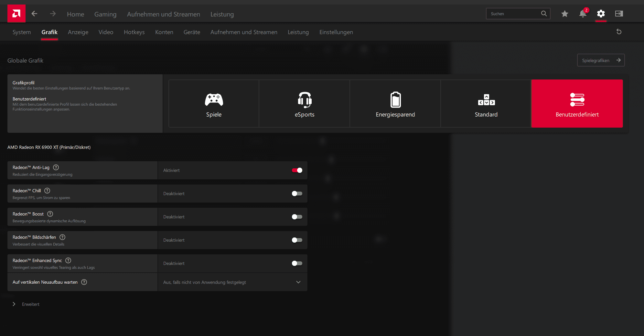644x336 pixels.
Task: Open help for Radeon Bildschärfen
Action: click(62, 237)
